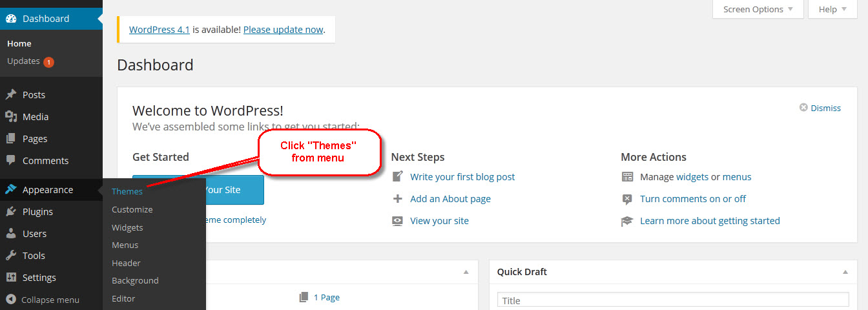Click the Quick Draft Title field
Viewport: 868px width, 310px height.
[x=673, y=300]
